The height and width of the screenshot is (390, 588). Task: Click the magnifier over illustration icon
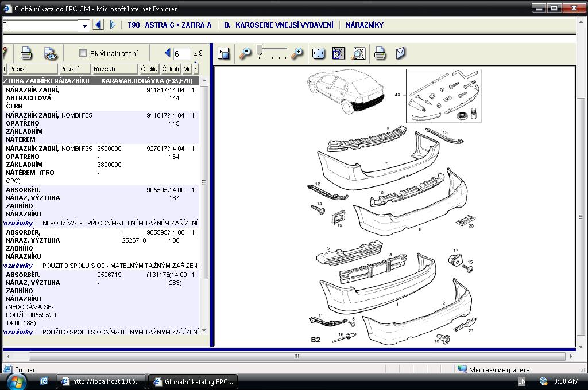[359, 54]
